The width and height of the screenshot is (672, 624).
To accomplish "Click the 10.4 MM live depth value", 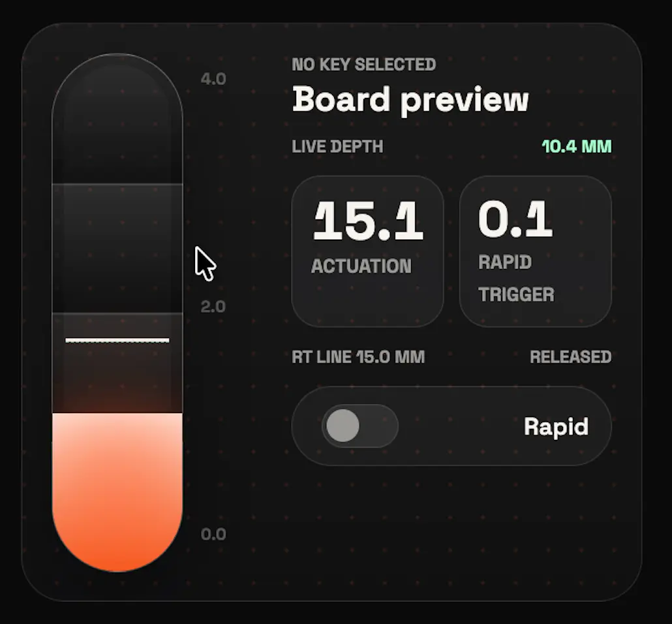I will (577, 147).
